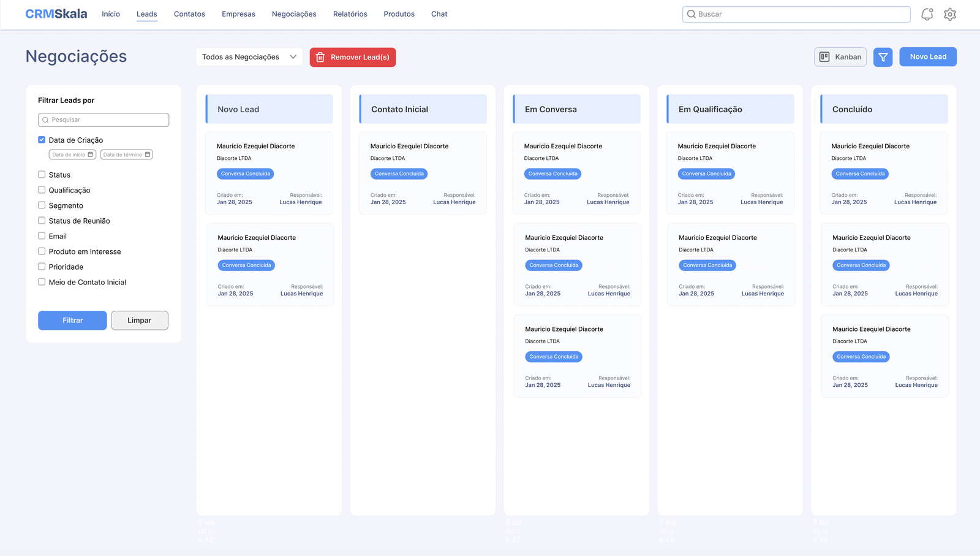This screenshot has width=980, height=556.
Task: Click the magnifier icon in Buscar field
Action: [x=692, y=14]
